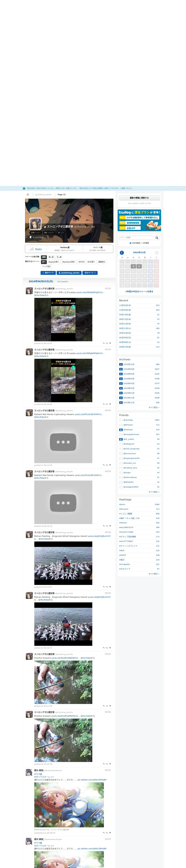Click the list icon for 2024年03月 archive
This screenshot has width=186, height=868.
click(x=121, y=384)
